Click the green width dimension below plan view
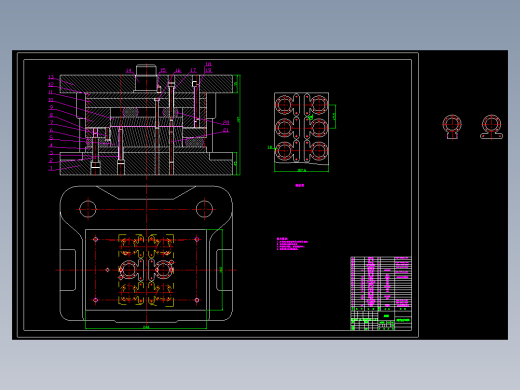Image resolution: width=520 pixels, height=390 pixels. 146,327
